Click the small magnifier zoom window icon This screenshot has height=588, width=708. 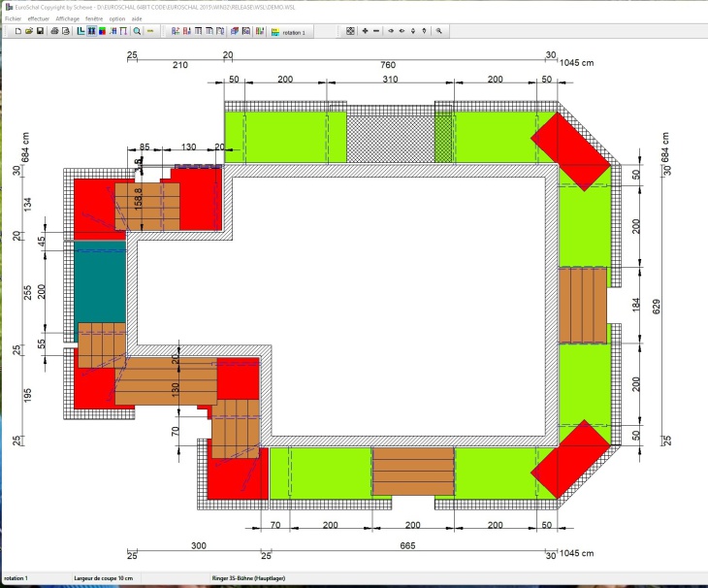tap(439, 31)
